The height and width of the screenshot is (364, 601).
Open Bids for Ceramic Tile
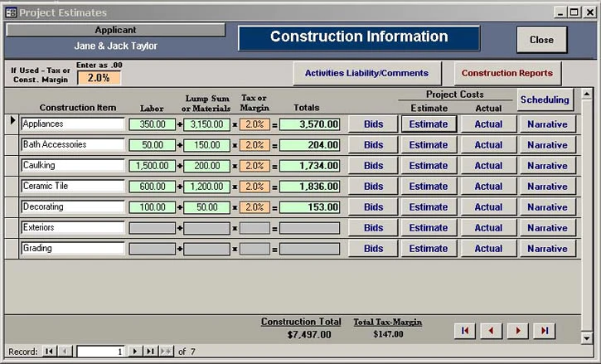(x=373, y=187)
